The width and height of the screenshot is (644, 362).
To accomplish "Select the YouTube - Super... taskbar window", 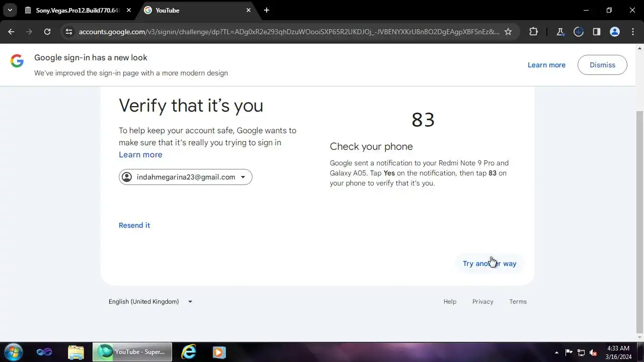I will click(x=132, y=352).
